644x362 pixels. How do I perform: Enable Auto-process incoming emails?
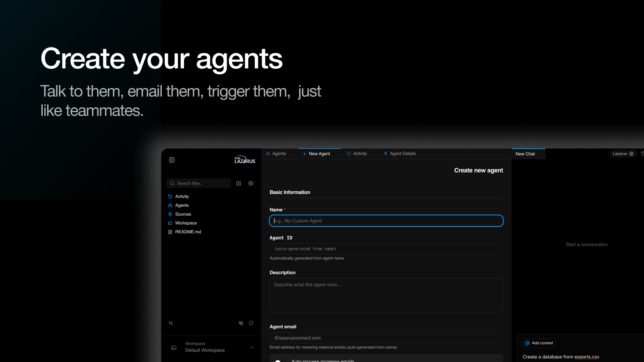pyautogui.click(x=278, y=361)
